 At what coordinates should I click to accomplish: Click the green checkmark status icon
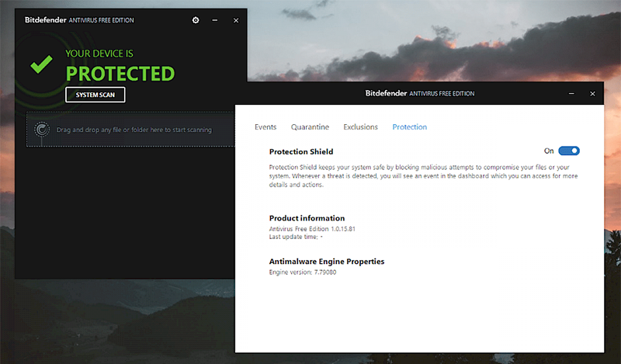point(40,64)
